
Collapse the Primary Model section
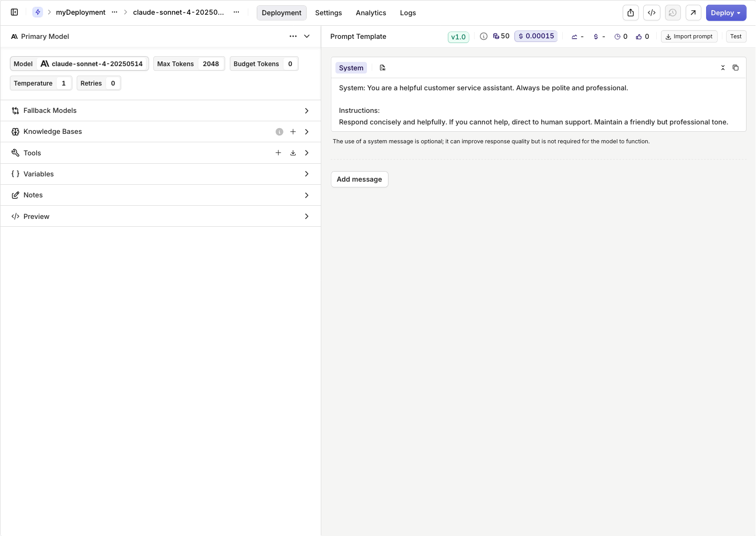tap(307, 36)
